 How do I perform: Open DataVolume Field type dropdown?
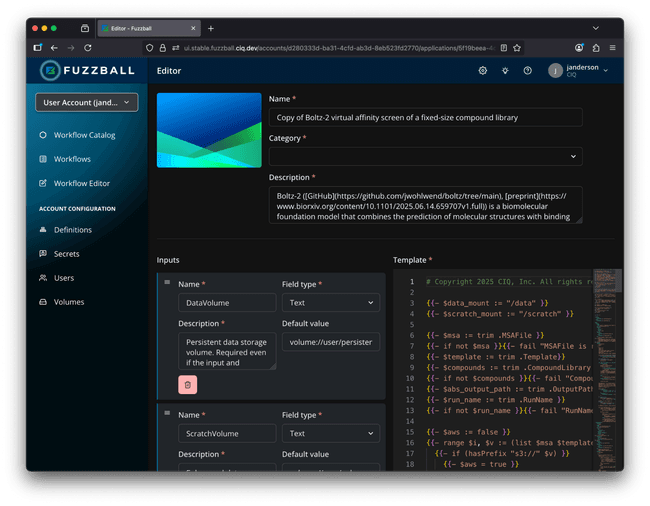click(331, 303)
